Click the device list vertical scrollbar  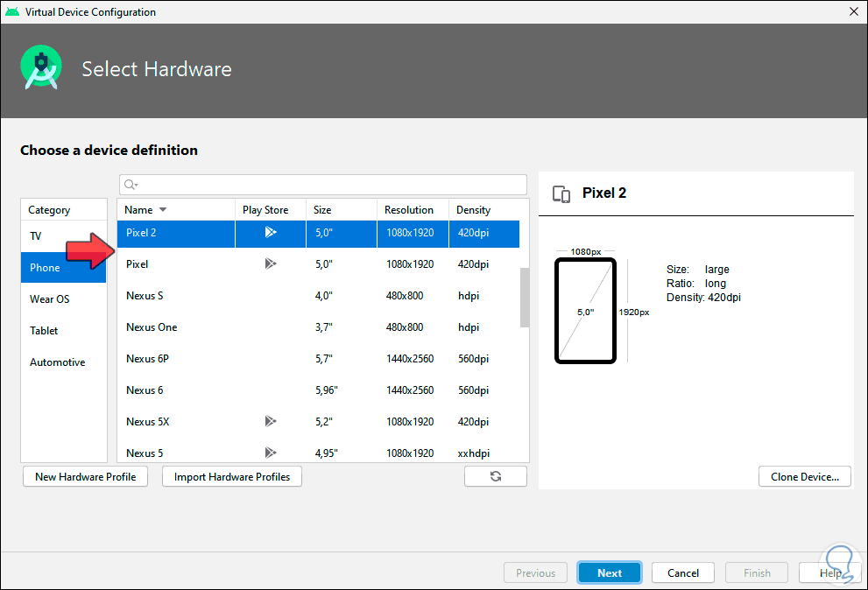[525, 298]
